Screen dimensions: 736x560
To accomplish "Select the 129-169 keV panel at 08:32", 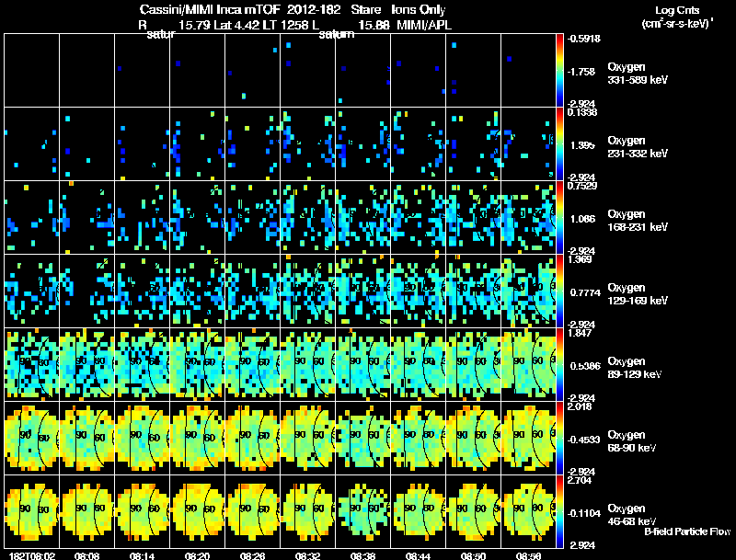I will pyautogui.click(x=308, y=291).
